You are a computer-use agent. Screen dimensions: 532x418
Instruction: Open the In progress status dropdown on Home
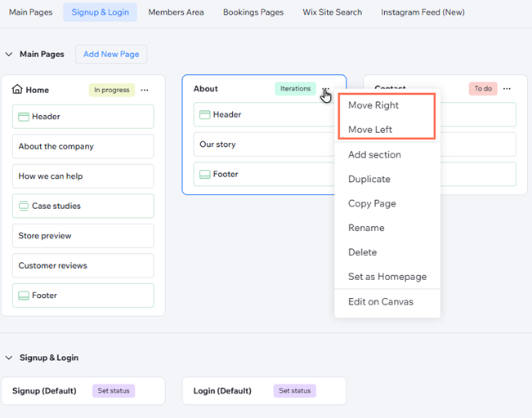(x=112, y=90)
